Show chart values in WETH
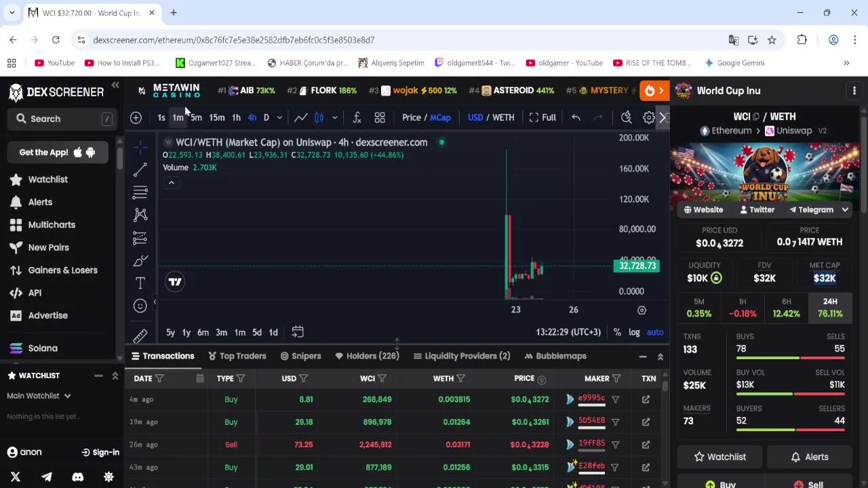868x488 pixels. click(x=503, y=118)
